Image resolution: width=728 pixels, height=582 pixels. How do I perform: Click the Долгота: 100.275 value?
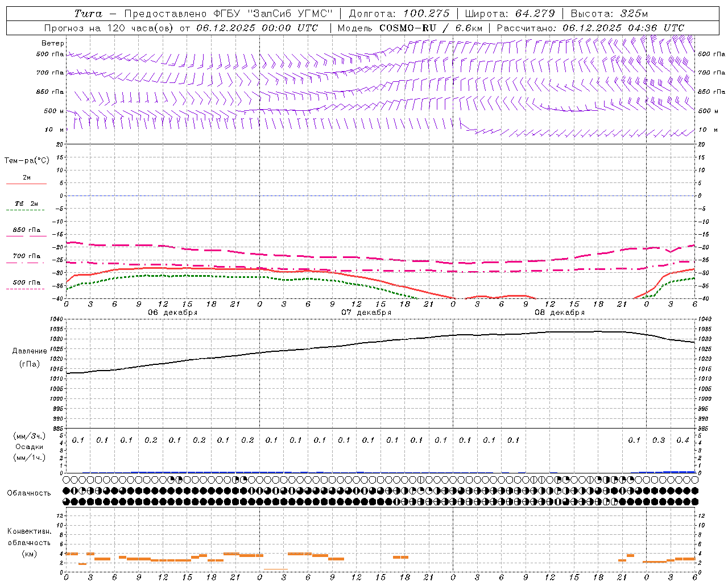(399, 14)
